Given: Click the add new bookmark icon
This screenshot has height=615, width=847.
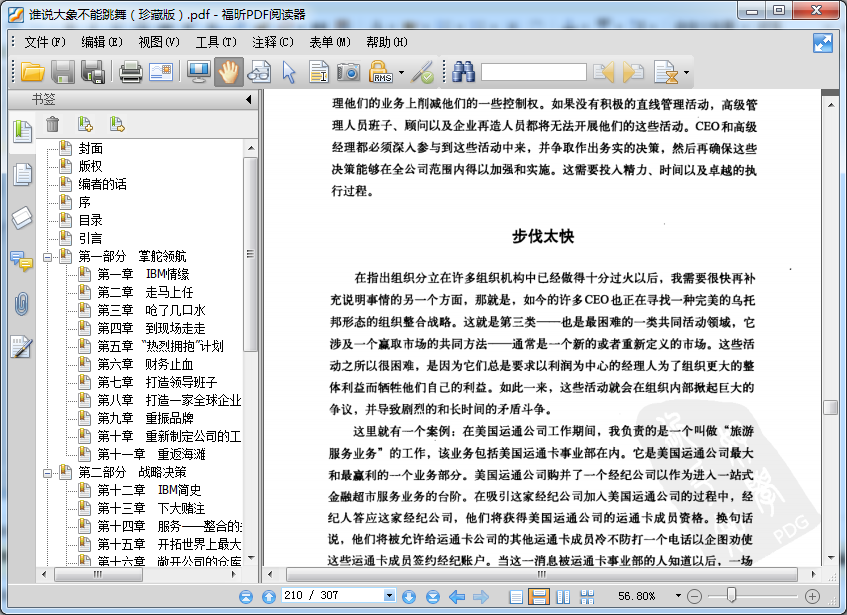Looking at the screenshot, I should pos(85,124).
